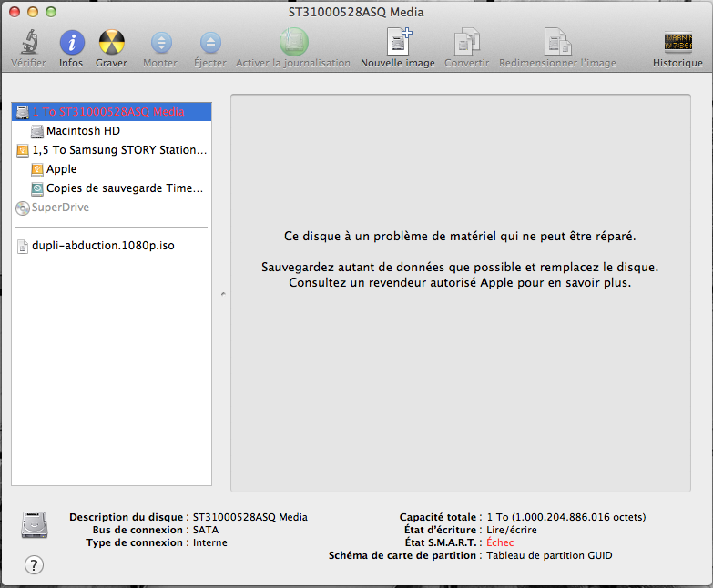Click the Interne connection type value
713x588 pixels.
coord(210,542)
